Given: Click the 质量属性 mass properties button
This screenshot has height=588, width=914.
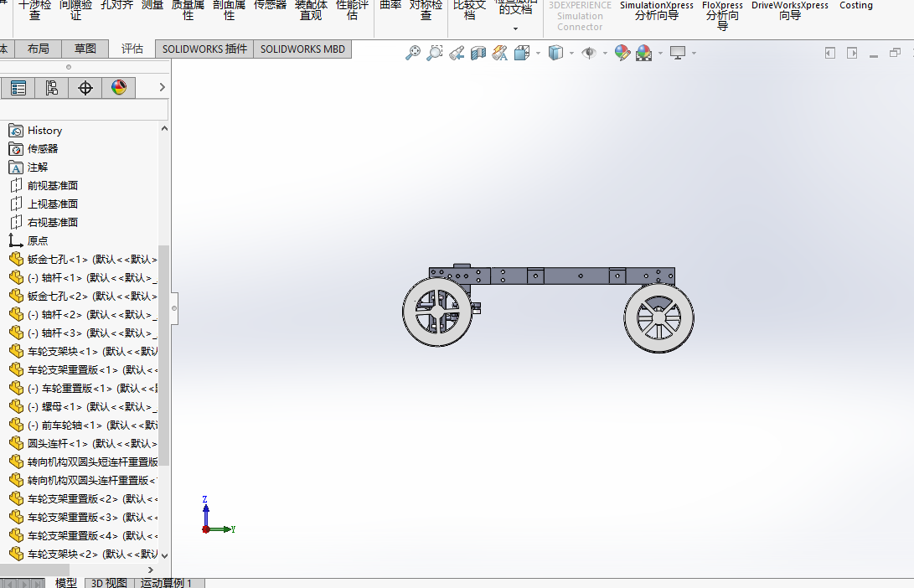Looking at the screenshot, I should coord(188,10).
